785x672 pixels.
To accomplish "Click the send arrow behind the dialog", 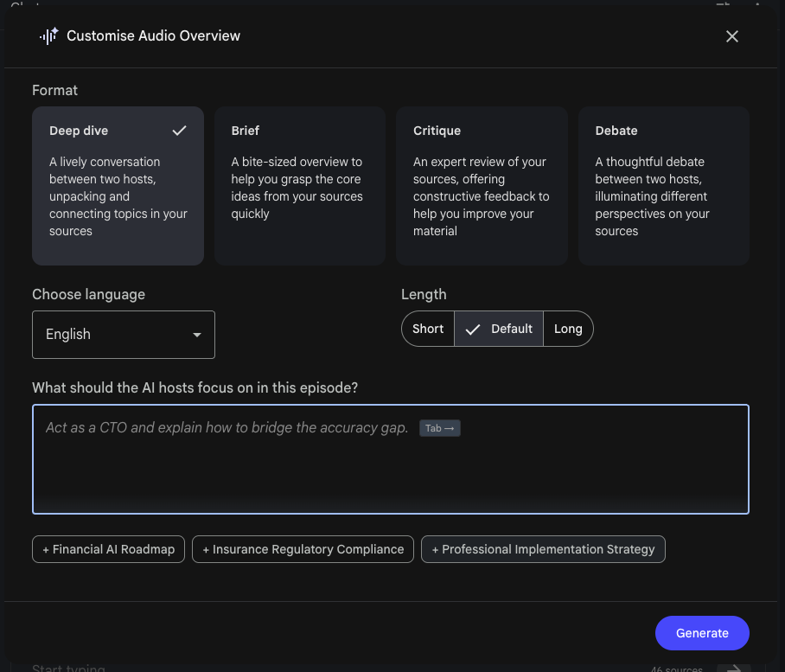I will coord(734,668).
